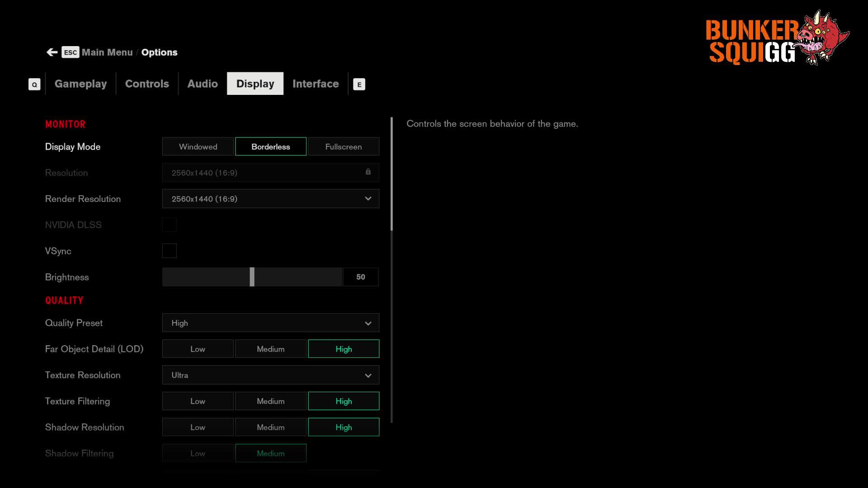Viewport: 868px width, 488px height.
Task: Enable the VSync checkbox
Action: pyautogui.click(x=170, y=251)
